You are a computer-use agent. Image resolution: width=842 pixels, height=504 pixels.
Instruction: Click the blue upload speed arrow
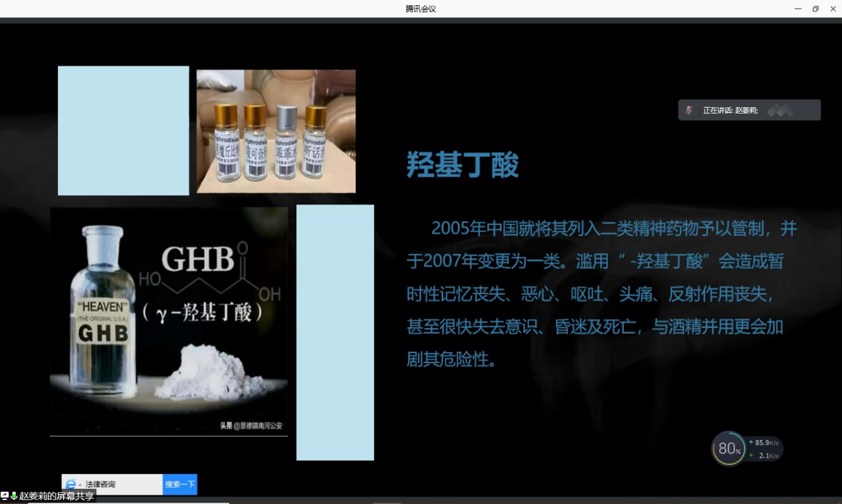751,442
